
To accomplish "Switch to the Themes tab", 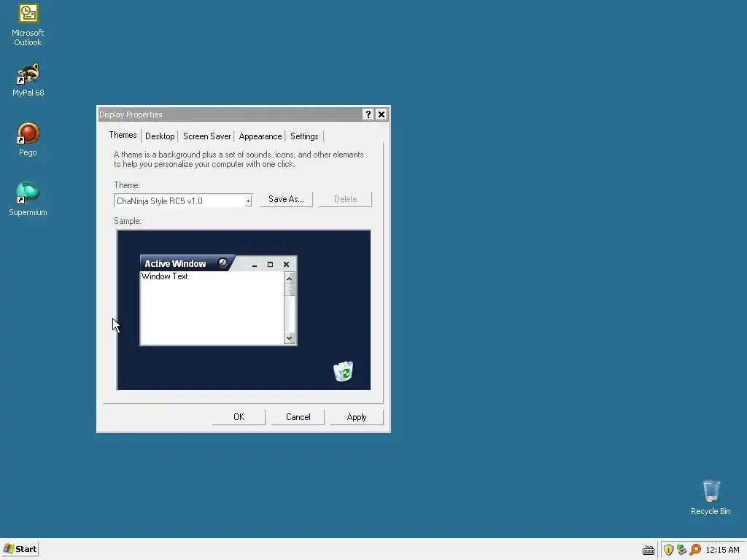I will (123, 135).
